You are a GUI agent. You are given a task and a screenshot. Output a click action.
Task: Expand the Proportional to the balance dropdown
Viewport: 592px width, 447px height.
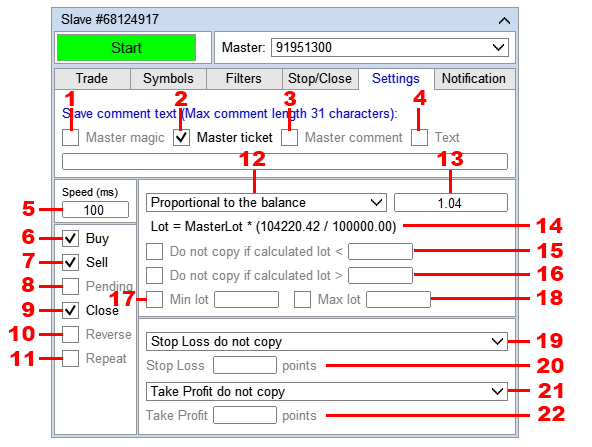(266, 203)
